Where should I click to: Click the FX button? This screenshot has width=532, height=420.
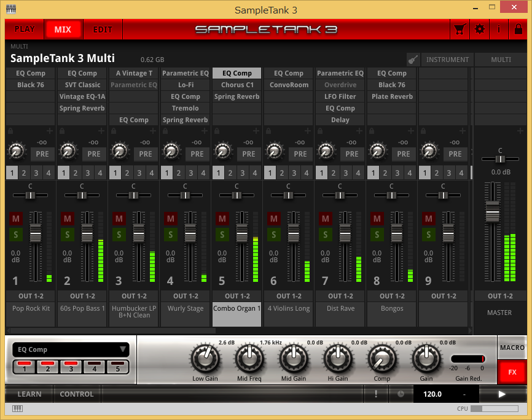(x=512, y=372)
